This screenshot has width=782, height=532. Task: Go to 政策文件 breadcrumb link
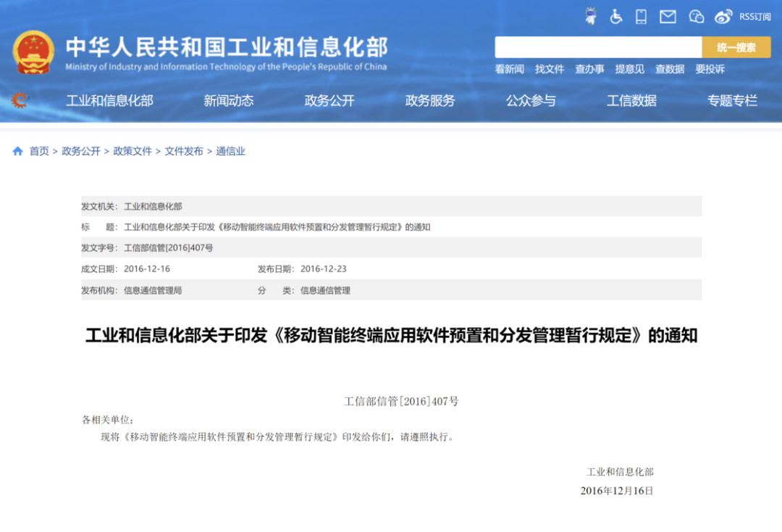pos(133,151)
